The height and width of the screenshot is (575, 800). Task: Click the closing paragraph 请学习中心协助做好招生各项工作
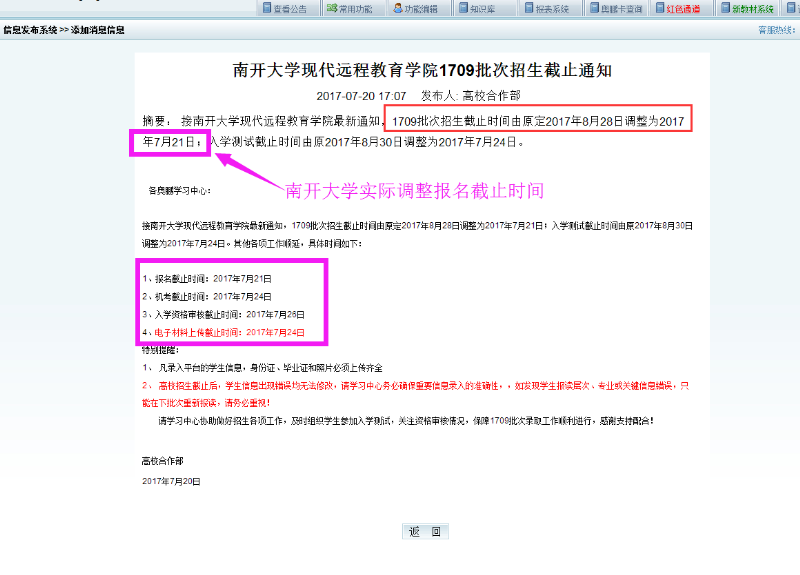coord(406,421)
